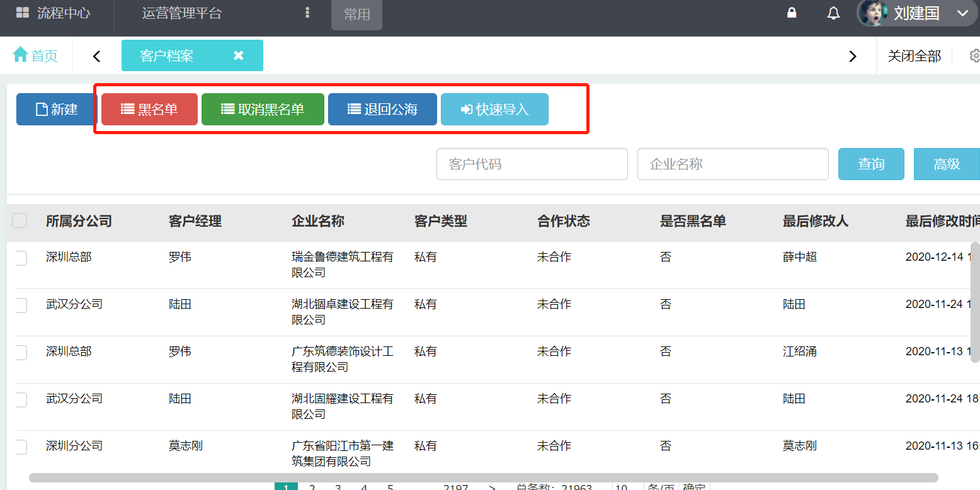Click 关闭全部 to close all tabs

coord(914,56)
